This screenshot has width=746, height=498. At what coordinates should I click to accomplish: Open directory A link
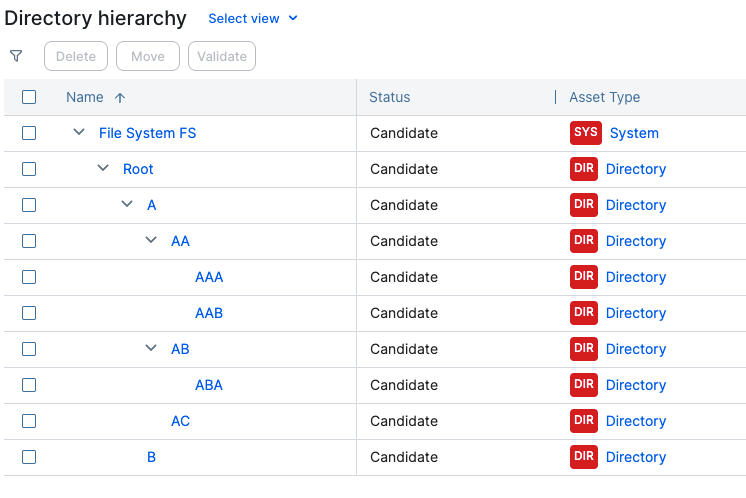tap(151, 205)
